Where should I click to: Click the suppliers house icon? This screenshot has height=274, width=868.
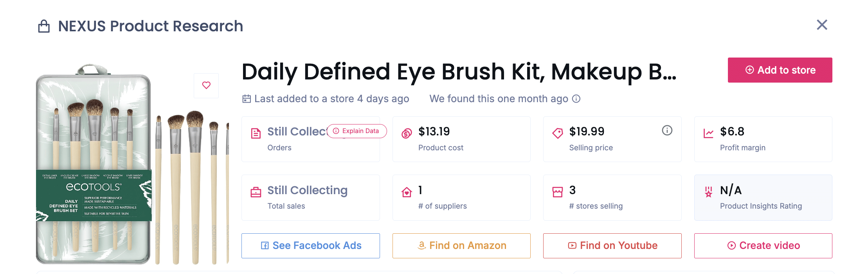[x=407, y=192]
